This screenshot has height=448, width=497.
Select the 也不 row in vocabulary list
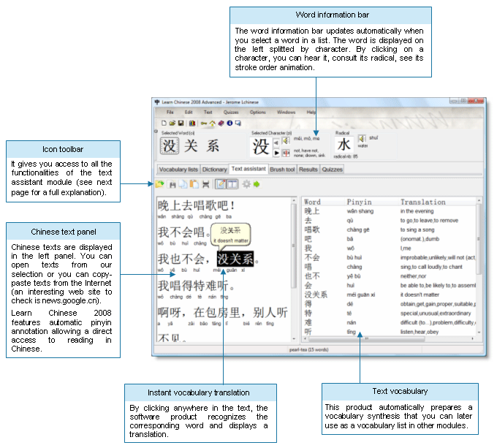coord(390,276)
